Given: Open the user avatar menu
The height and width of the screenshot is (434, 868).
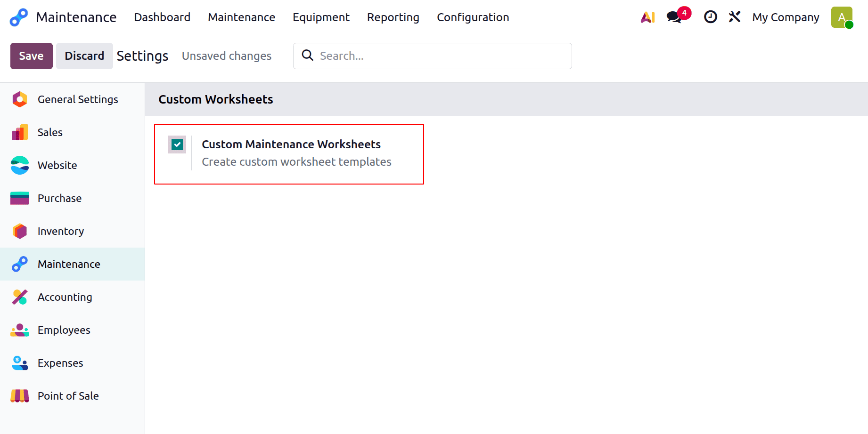Looking at the screenshot, I should pos(842,17).
